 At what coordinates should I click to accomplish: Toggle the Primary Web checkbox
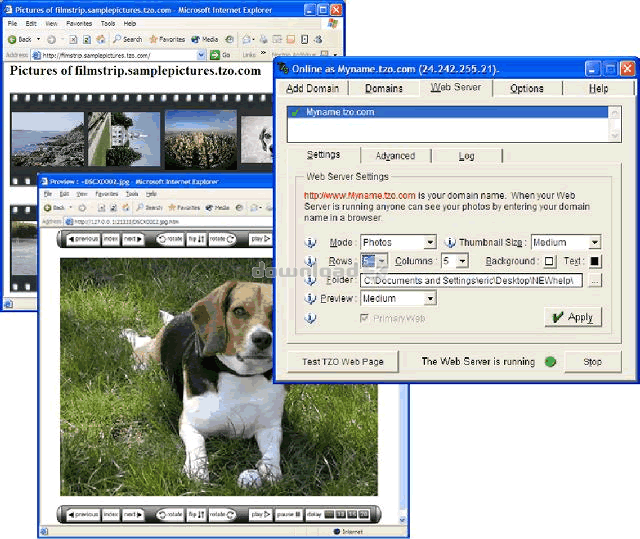(x=364, y=318)
